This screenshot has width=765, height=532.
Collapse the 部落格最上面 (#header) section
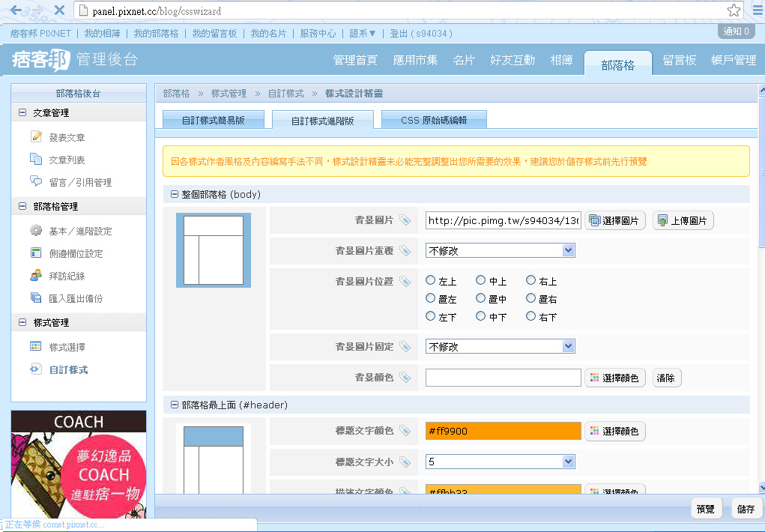tap(174, 405)
